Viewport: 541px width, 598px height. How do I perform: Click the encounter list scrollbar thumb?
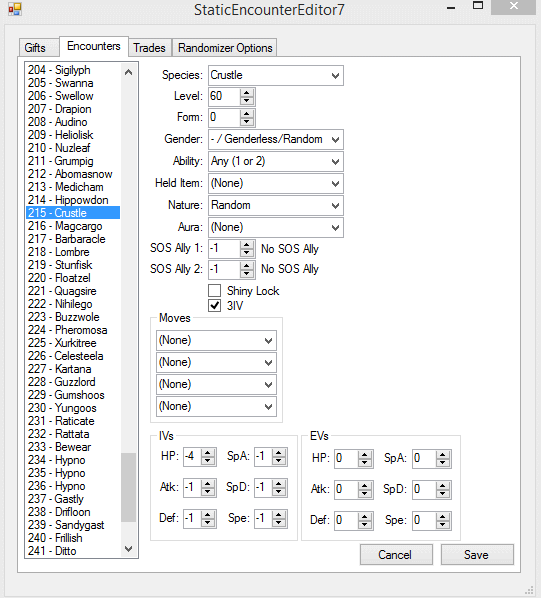128,487
